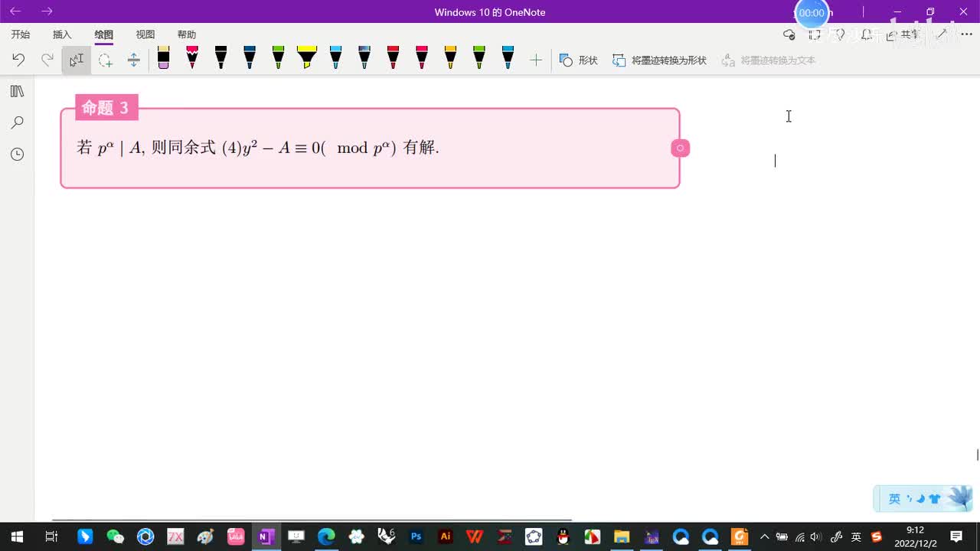Select the orange-yellow pen
Viewport: 980px width, 551px height.
(450, 58)
